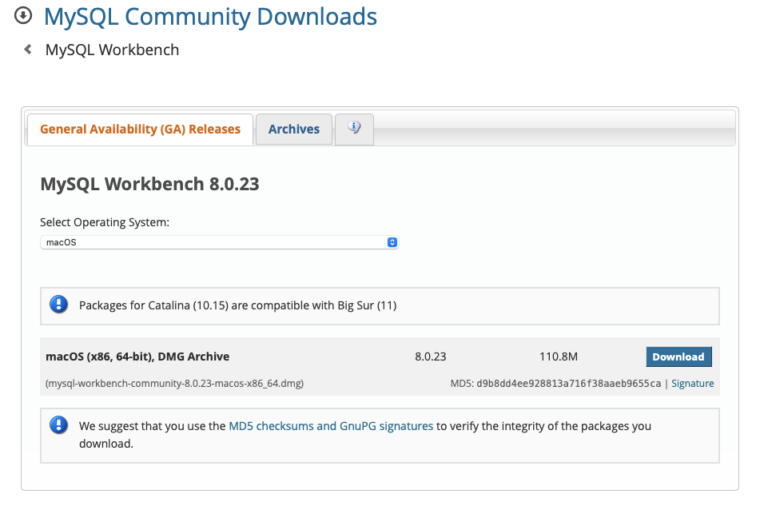Open the Signature link
The width and height of the screenshot is (768, 518).
click(x=692, y=383)
